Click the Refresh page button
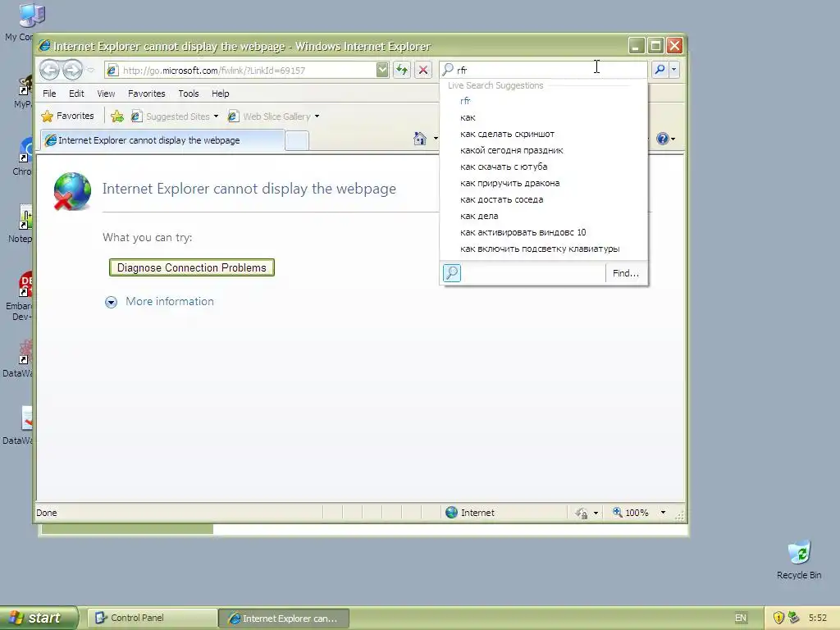840x630 pixels. 402,70
